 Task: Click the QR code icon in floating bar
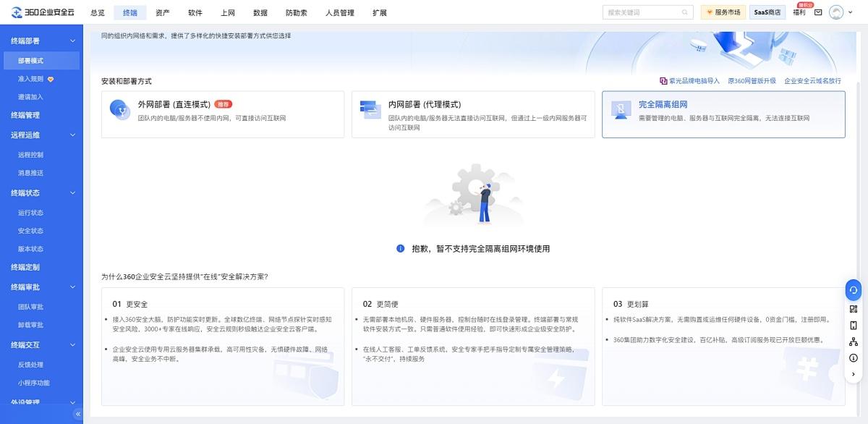(x=854, y=308)
